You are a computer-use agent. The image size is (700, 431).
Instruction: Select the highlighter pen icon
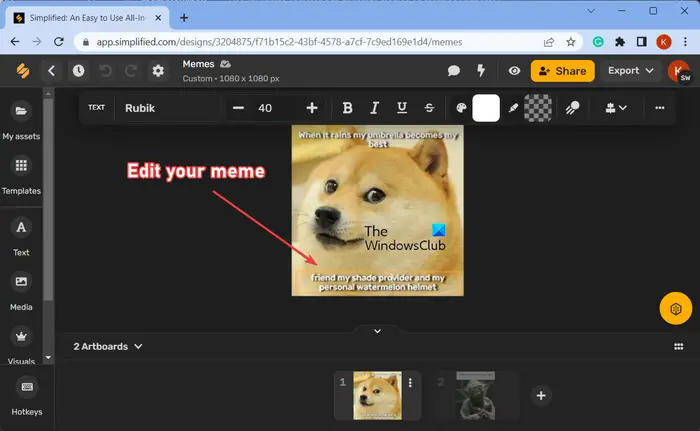(x=513, y=108)
